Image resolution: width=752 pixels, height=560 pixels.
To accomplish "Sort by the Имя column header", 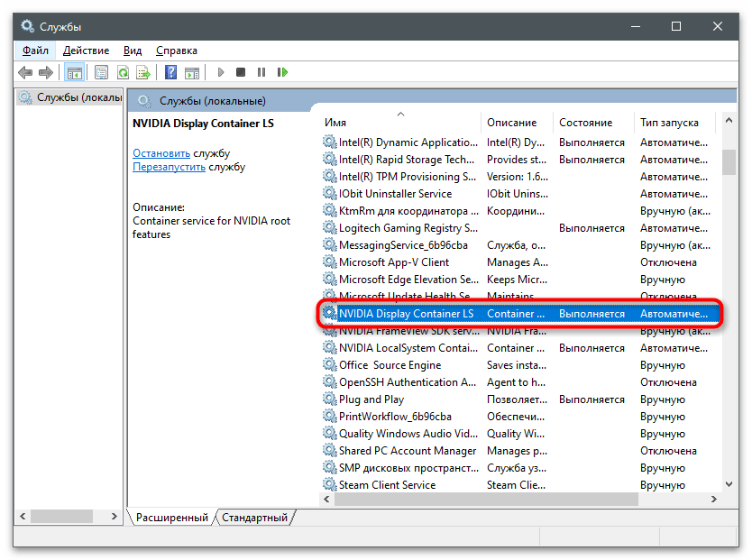I will 401,123.
